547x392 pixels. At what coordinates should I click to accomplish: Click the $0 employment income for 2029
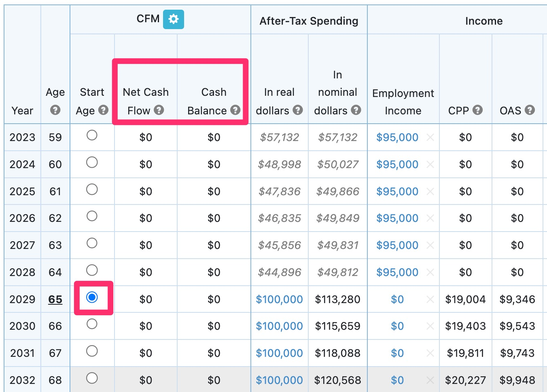coord(397,299)
